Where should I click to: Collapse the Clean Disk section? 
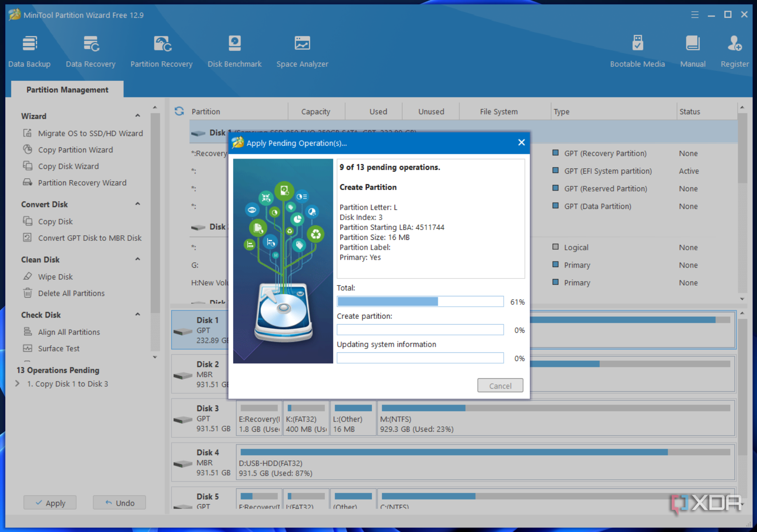point(137,259)
